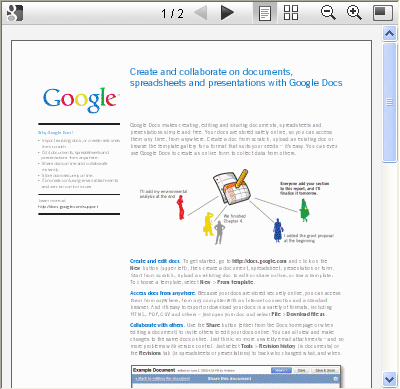Screen dimensions: 400x389
Task: Click 'Share this document' in embedded screenshot
Action: (230, 379)
